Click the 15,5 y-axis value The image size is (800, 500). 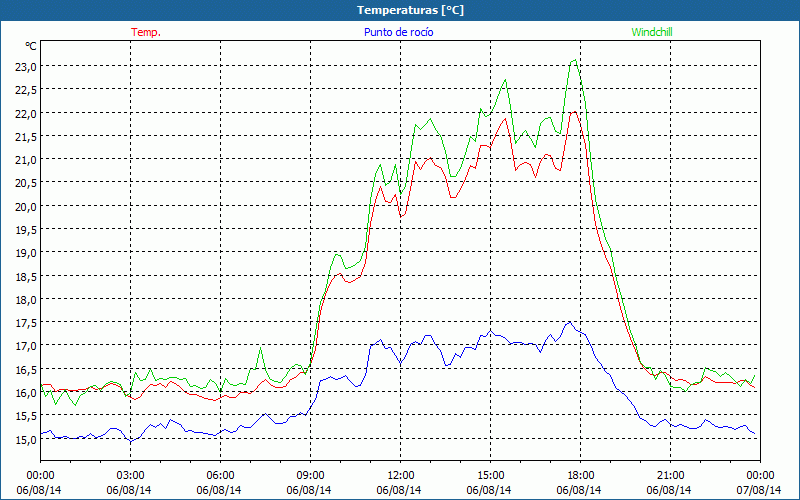pos(26,416)
